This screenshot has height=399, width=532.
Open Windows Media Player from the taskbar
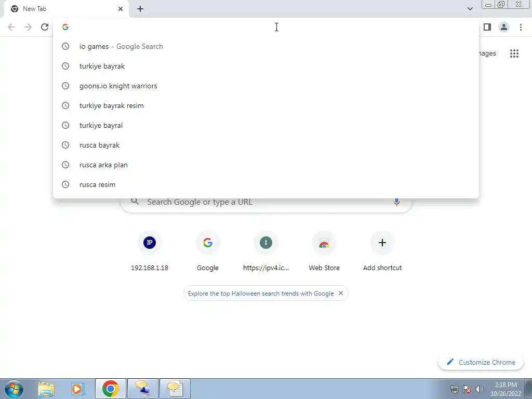tap(78, 389)
